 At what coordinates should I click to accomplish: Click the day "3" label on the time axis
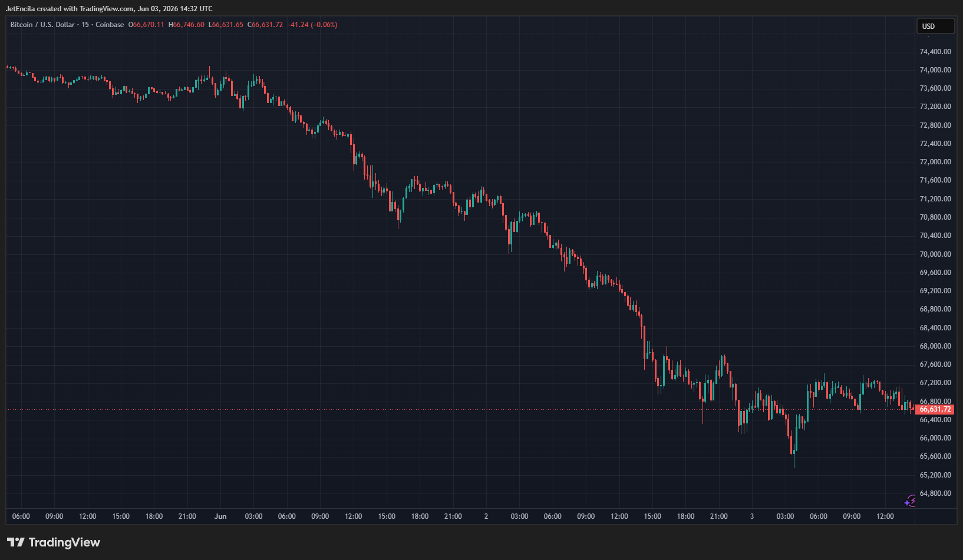(x=752, y=516)
